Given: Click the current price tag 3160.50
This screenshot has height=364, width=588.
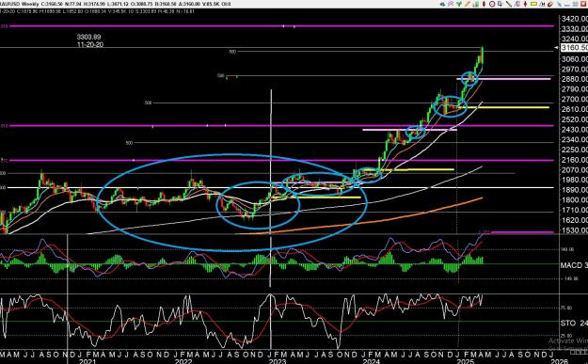Looking at the screenshot, I should tap(574, 48).
